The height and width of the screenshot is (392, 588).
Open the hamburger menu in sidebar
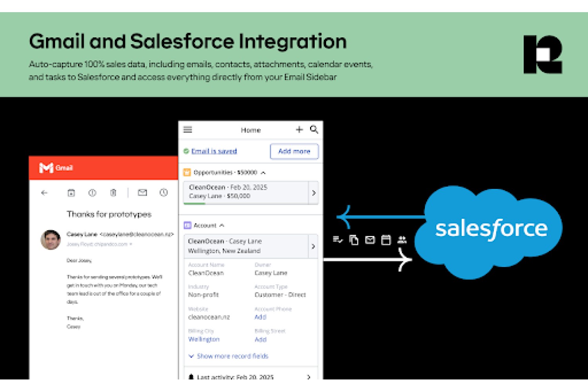coord(188,129)
